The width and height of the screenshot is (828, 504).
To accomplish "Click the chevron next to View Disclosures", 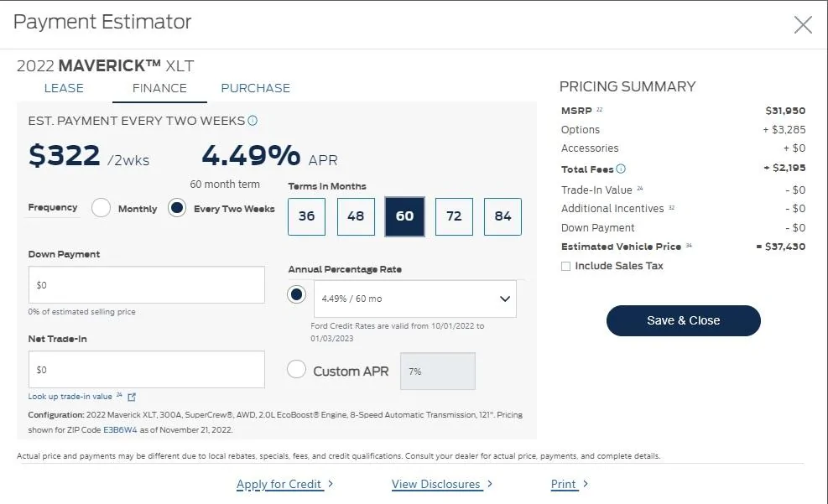I will 490,483.
